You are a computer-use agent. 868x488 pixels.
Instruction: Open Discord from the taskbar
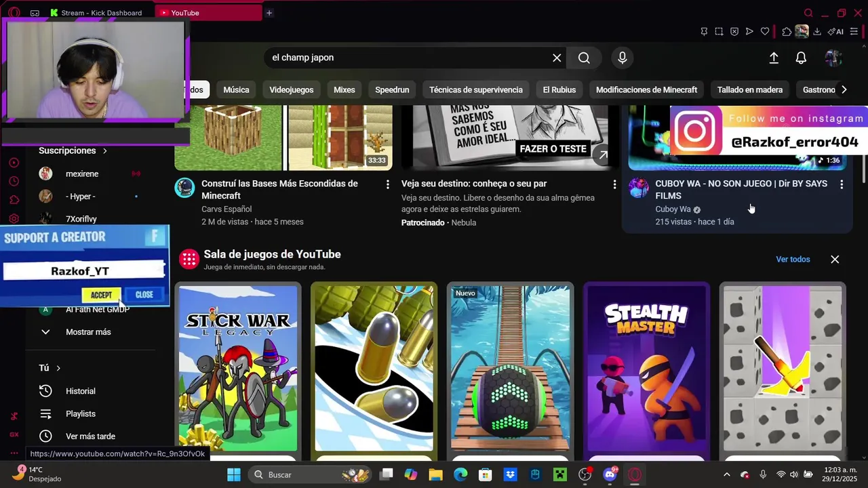(610, 474)
